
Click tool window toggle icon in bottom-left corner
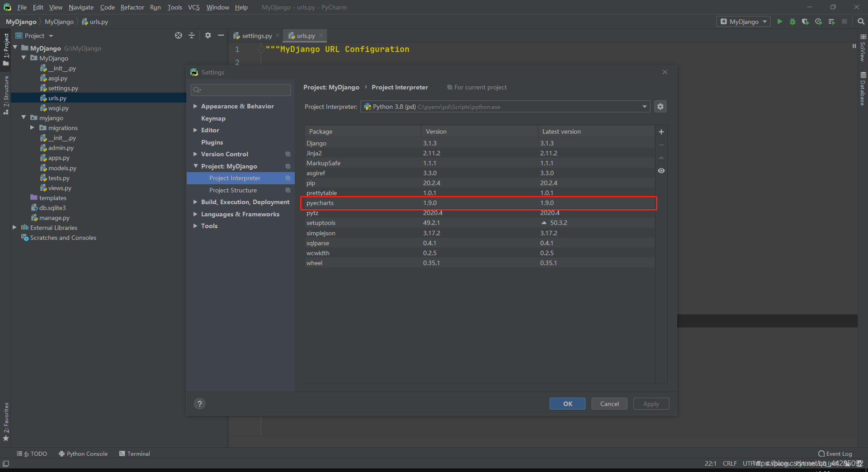(x=6, y=464)
